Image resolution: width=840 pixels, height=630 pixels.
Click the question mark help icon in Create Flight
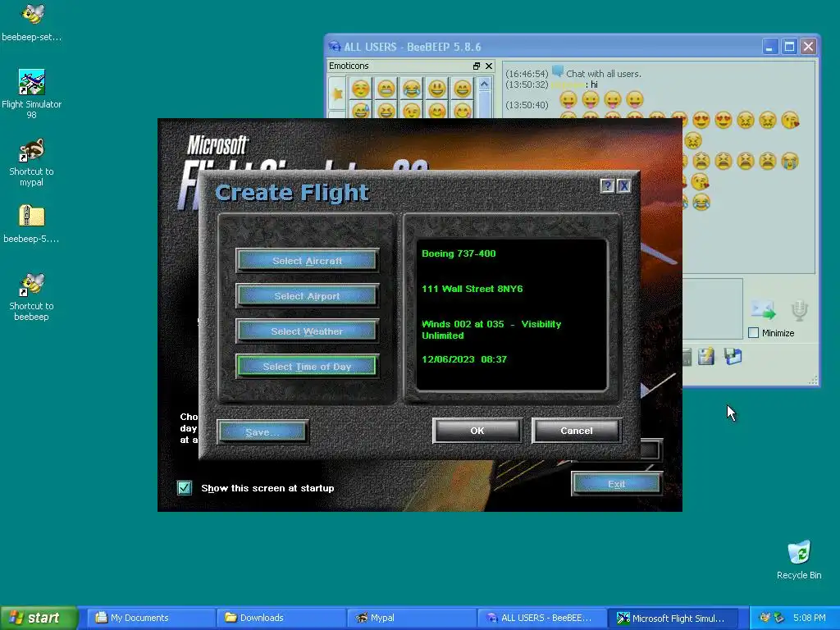pyautogui.click(x=608, y=186)
